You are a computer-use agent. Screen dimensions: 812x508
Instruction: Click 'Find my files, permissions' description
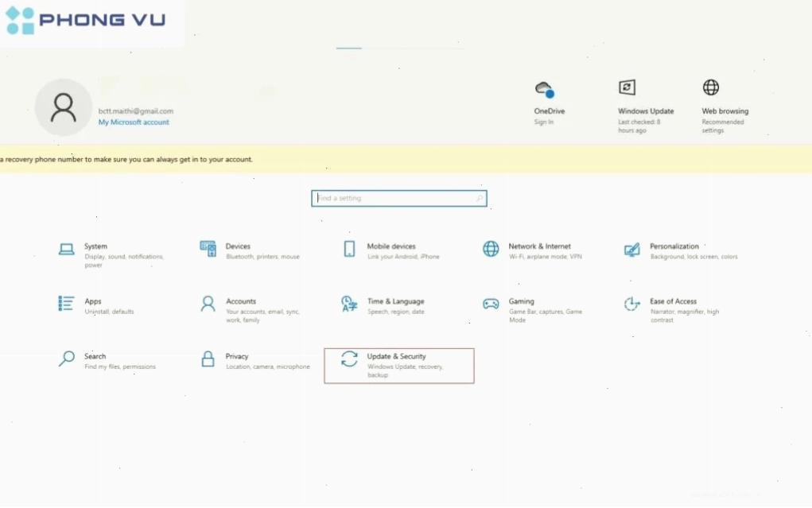(120, 366)
